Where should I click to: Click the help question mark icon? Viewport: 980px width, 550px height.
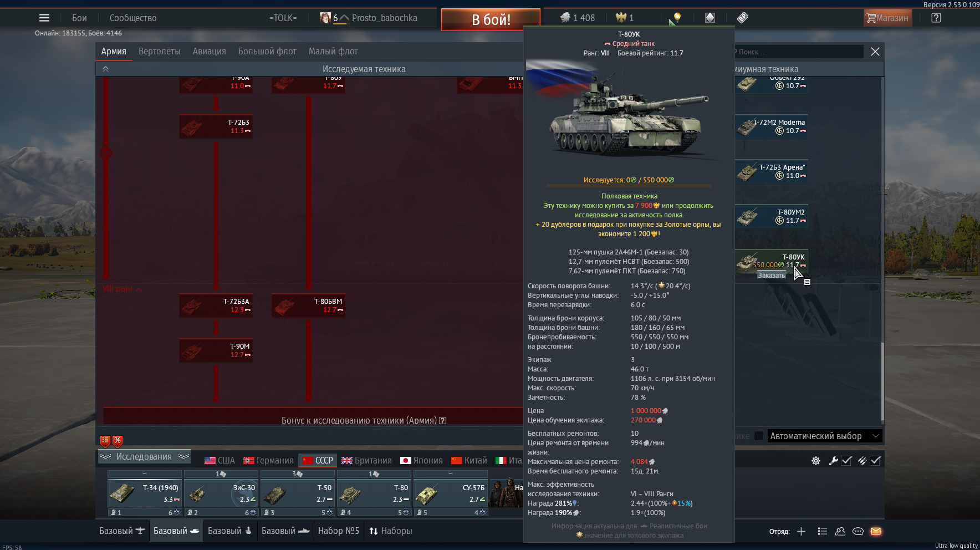click(x=936, y=18)
